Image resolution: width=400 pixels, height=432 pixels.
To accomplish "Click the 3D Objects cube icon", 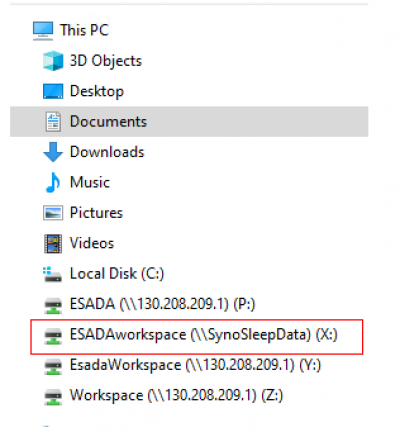I will click(x=53, y=61).
